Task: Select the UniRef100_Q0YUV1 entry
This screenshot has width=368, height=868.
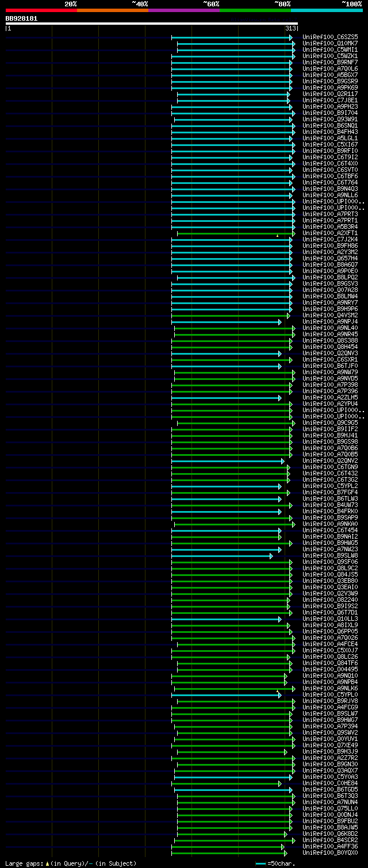Action: [x=330, y=739]
